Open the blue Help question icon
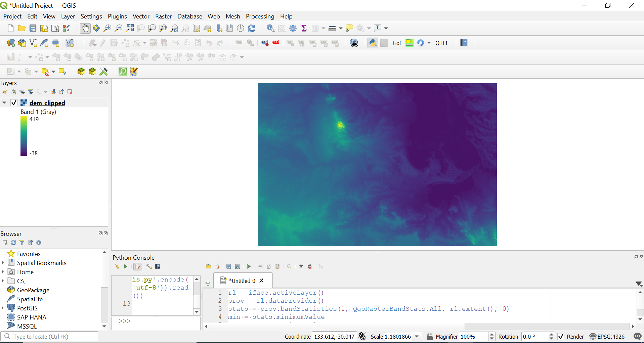Image resolution: width=644 pixels, height=343 pixels. click(x=464, y=43)
